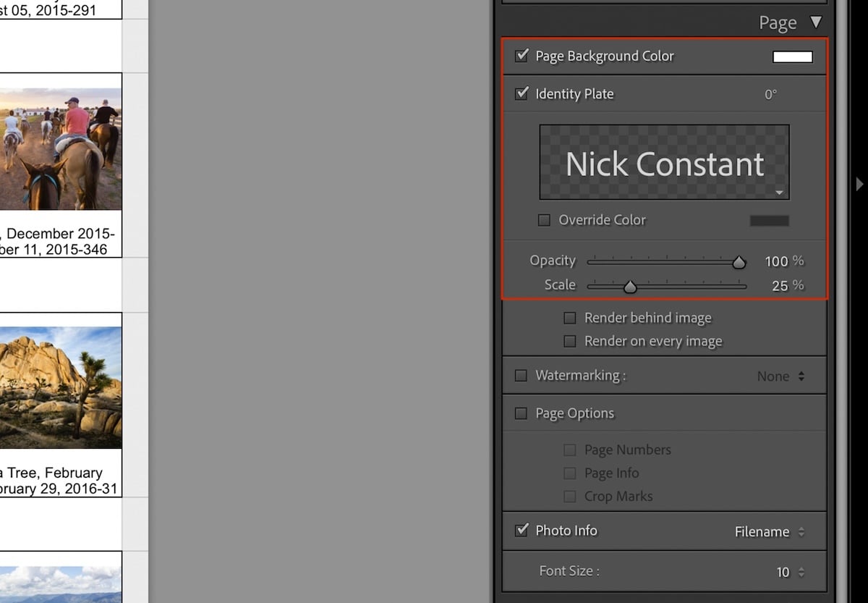Disable the Page Background Color checkbox

(x=522, y=56)
